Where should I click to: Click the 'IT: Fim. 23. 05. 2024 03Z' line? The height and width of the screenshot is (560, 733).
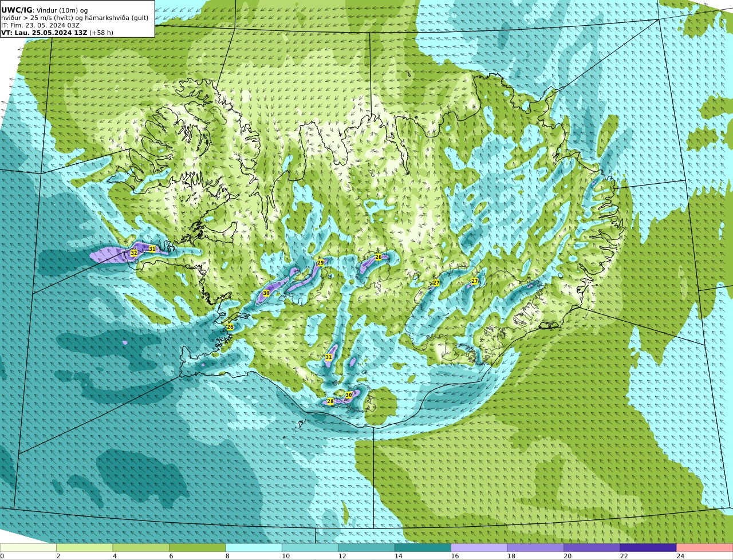click(x=40, y=25)
